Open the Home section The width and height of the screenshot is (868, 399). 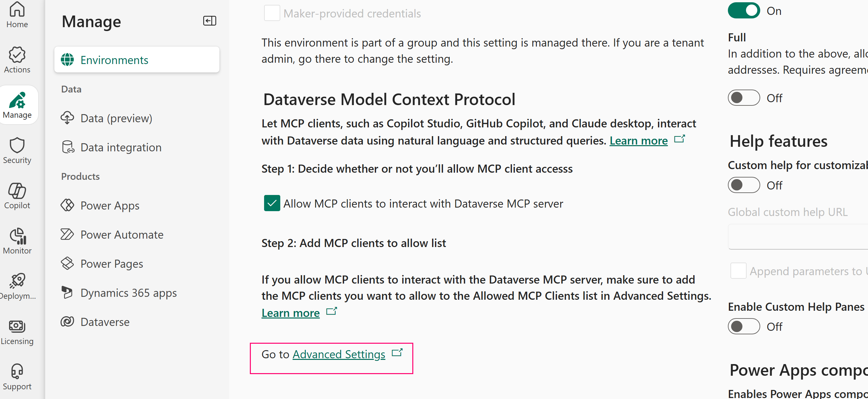point(17,15)
